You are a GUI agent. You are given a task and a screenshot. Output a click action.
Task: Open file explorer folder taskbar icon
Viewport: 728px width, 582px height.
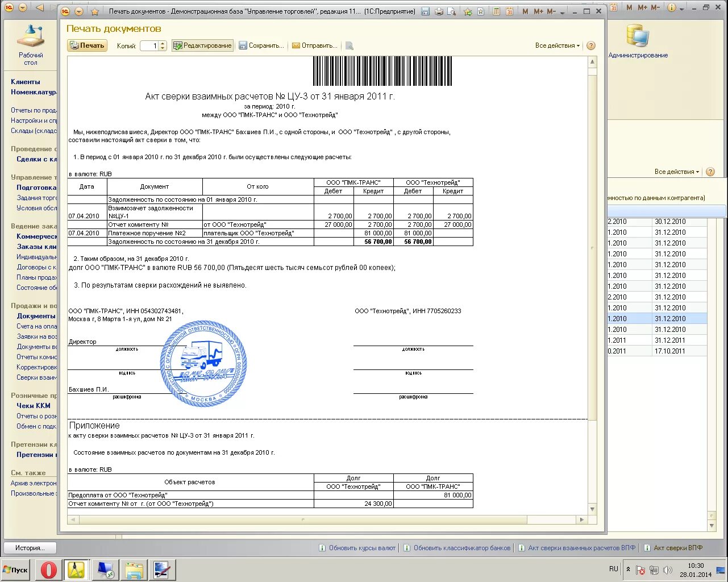click(134, 570)
